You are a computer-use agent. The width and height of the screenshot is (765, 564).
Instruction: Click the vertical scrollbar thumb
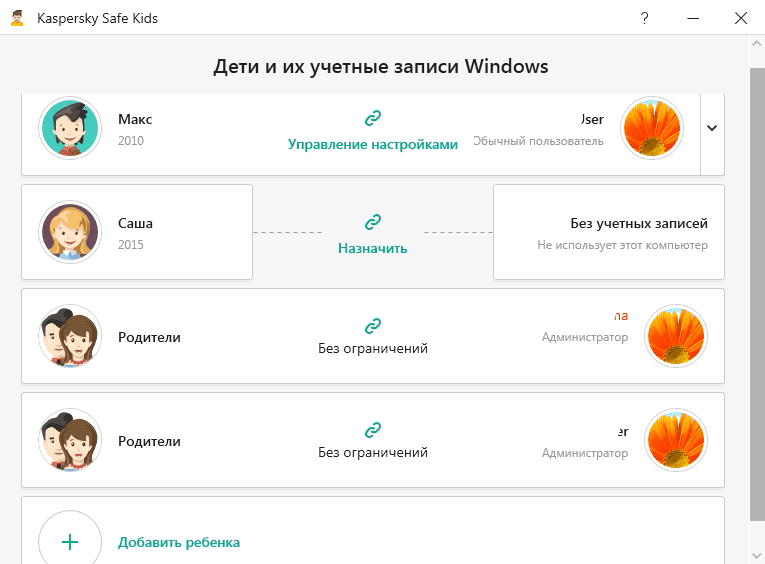(756, 290)
